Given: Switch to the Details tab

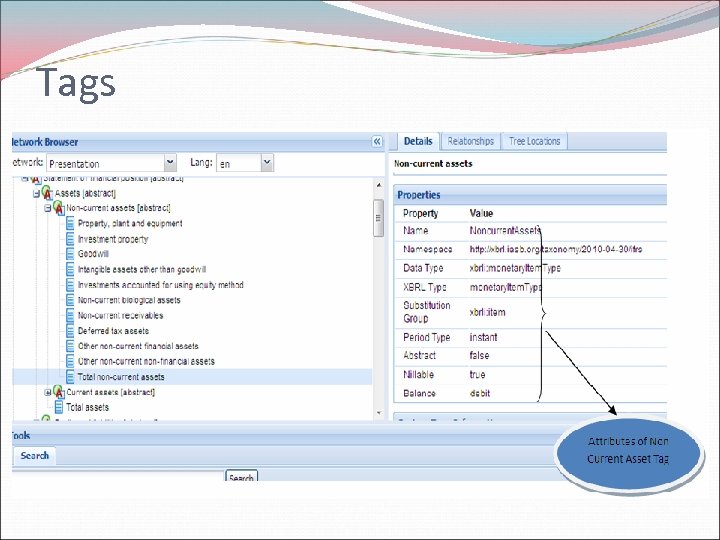Looking at the screenshot, I should click(418, 141).
